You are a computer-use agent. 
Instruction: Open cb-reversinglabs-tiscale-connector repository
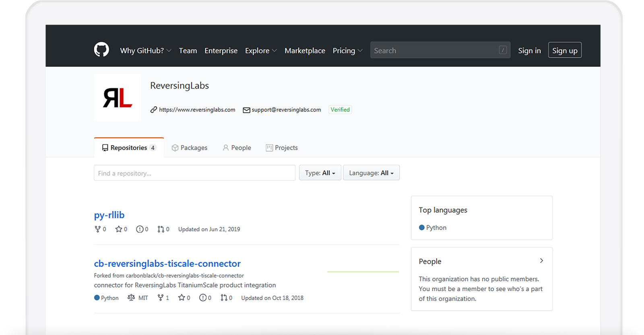coord(167,263)
